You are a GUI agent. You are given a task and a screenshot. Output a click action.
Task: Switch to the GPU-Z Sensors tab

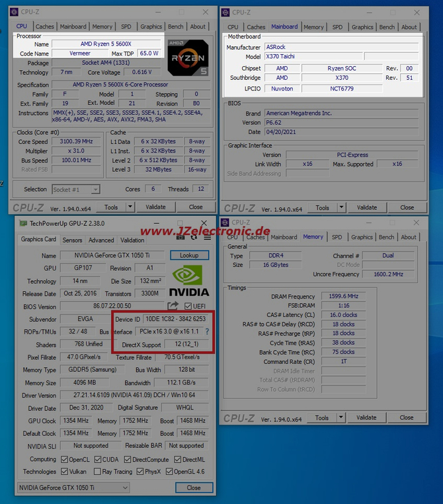pos(72,240)
